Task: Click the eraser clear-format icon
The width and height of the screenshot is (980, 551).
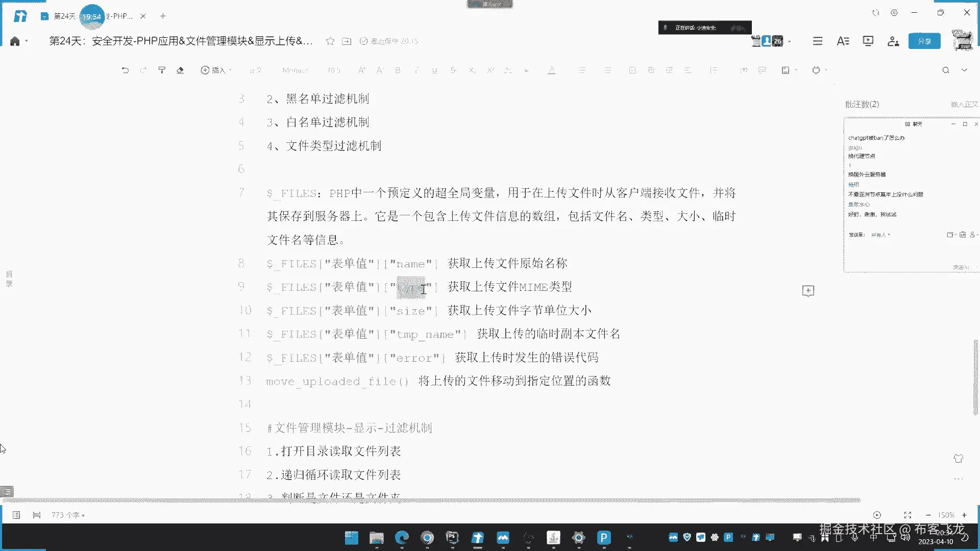Action: pyautogui.click(x=180, y=70)
